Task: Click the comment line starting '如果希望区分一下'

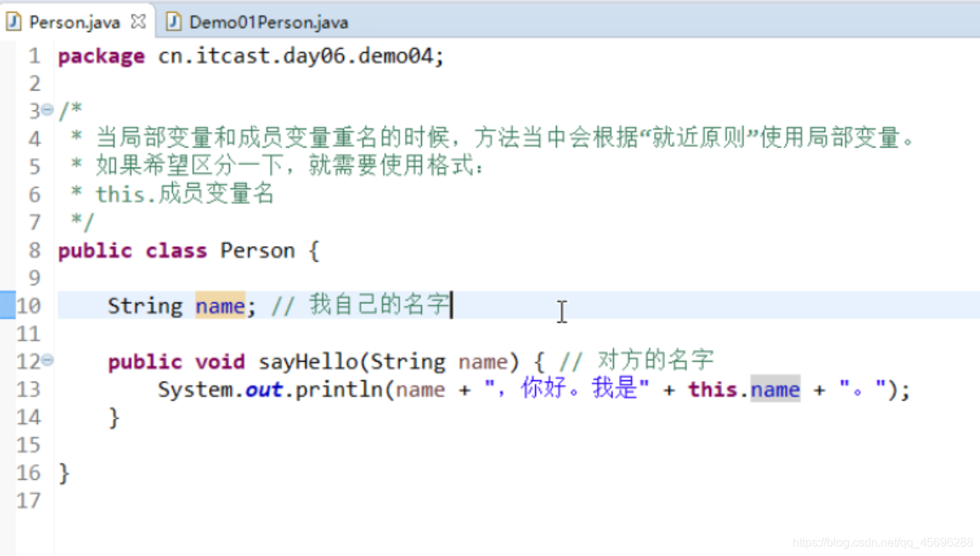Action: pyautogui.click(x=290, y=166)
